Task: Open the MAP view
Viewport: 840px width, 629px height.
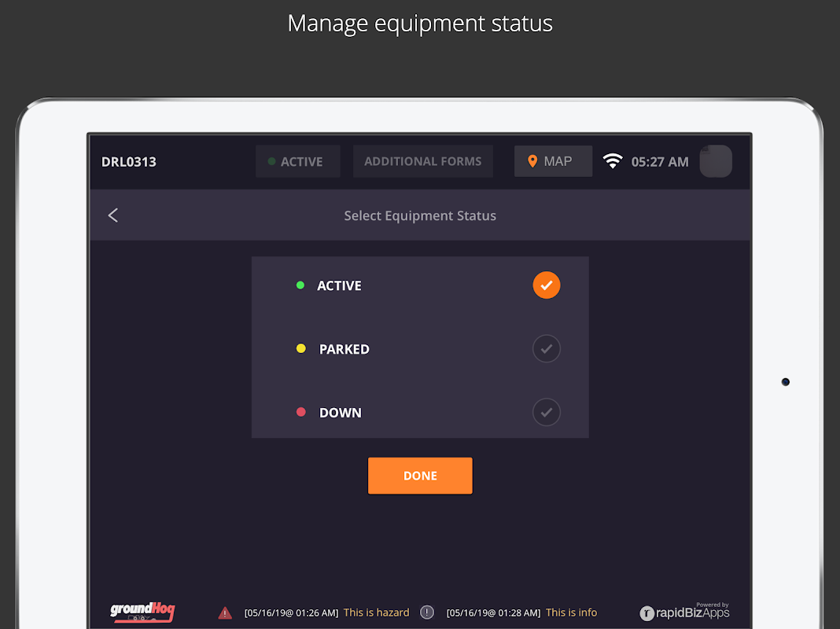Action: click(x=553, y=161)
